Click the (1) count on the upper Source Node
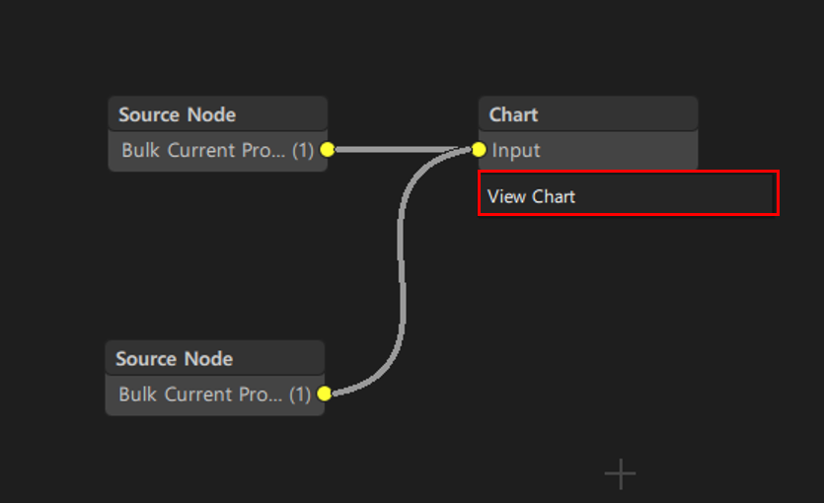Screen dimensions: 824x504 click(302, 151)
